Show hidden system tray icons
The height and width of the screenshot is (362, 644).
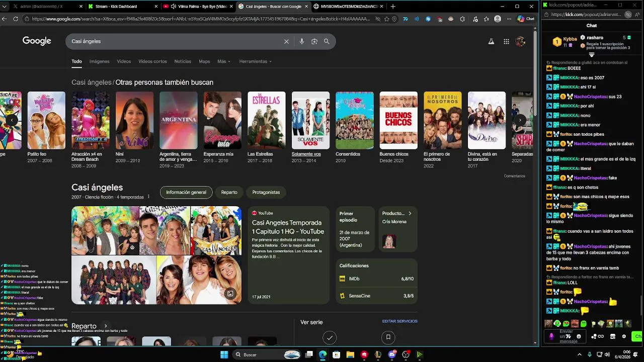tap(579, 354)
